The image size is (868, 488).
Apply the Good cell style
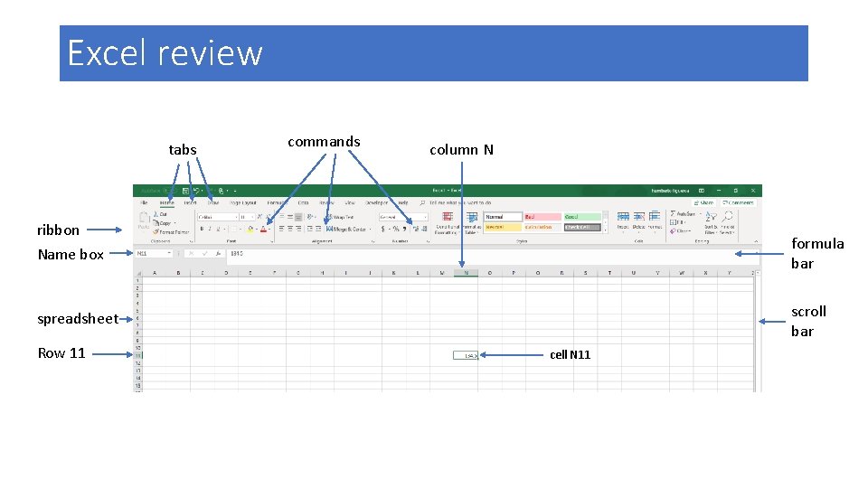point(582,217)
